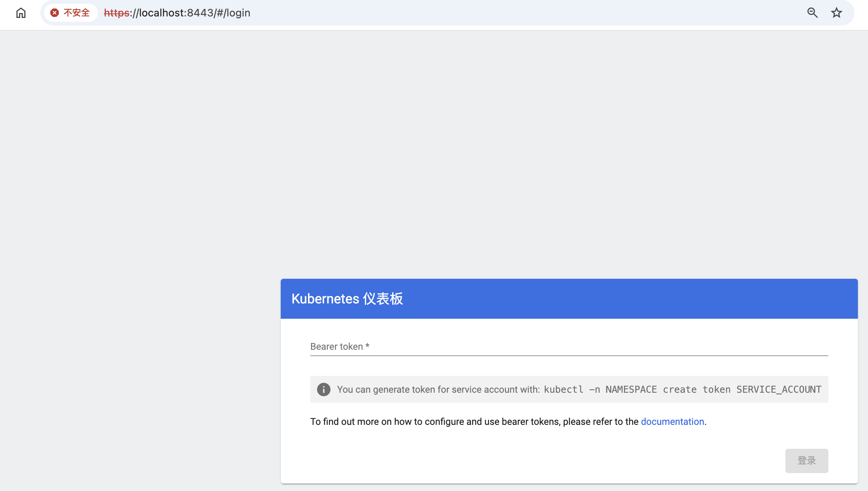Click the create token words in the command

[x=696, y=389]
